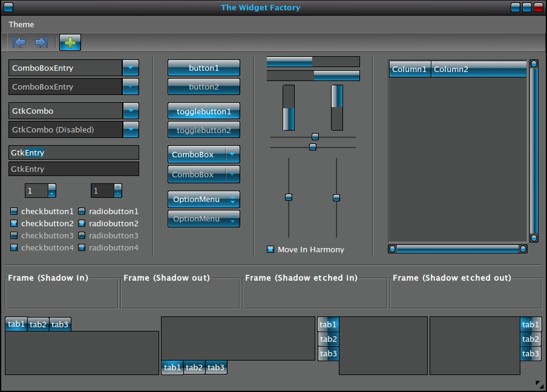This screenshot has width=547, height=392.
Task: Click the right vertical slider handle
Action: pyautogui.click(x=336, y=198)
